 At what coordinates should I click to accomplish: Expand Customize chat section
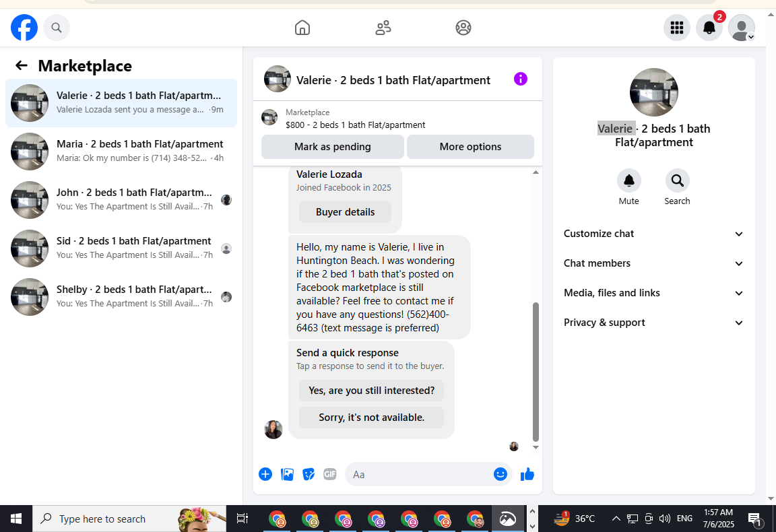coord(653,234)
